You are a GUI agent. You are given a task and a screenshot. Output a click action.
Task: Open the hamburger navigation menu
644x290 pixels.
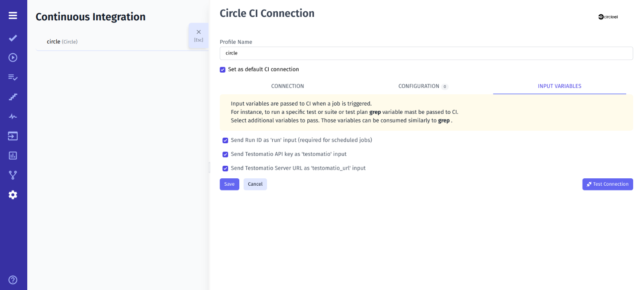click(x=13, y=15)
